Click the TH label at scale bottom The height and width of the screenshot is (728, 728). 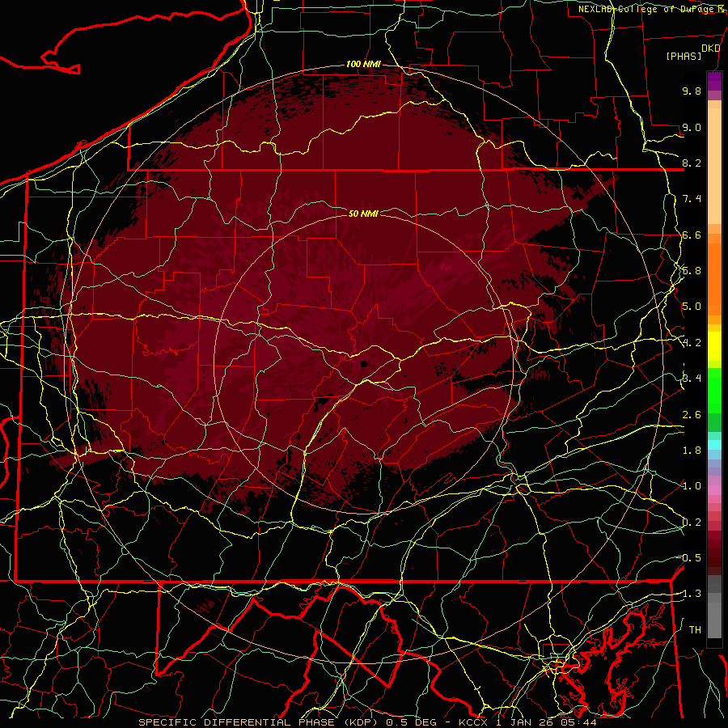(695, 630)
